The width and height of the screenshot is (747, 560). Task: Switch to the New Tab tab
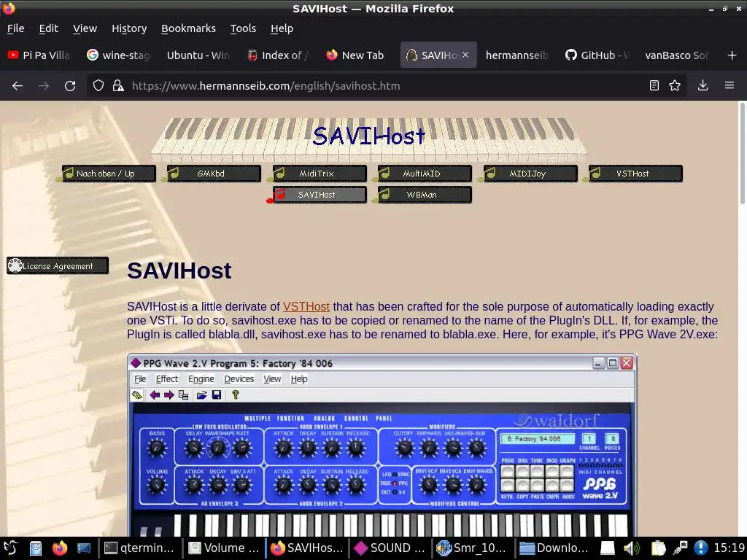(x=356, y=55)
